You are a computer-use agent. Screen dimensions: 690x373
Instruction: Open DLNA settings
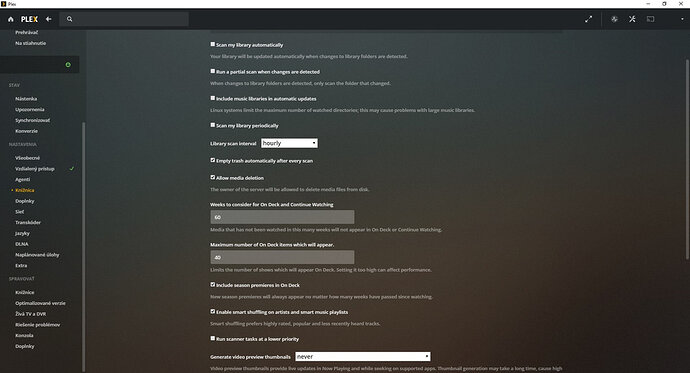(22, 244)
